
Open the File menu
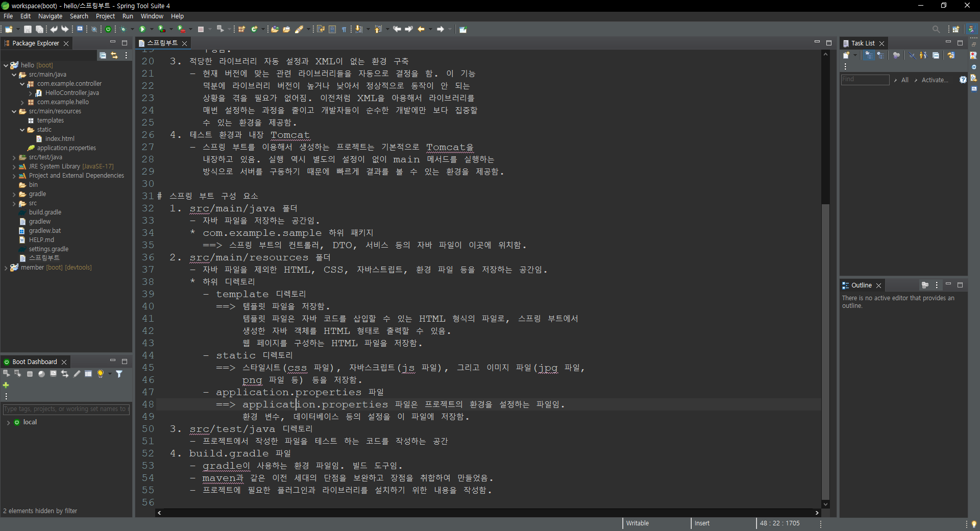click(x=8, y=16)
